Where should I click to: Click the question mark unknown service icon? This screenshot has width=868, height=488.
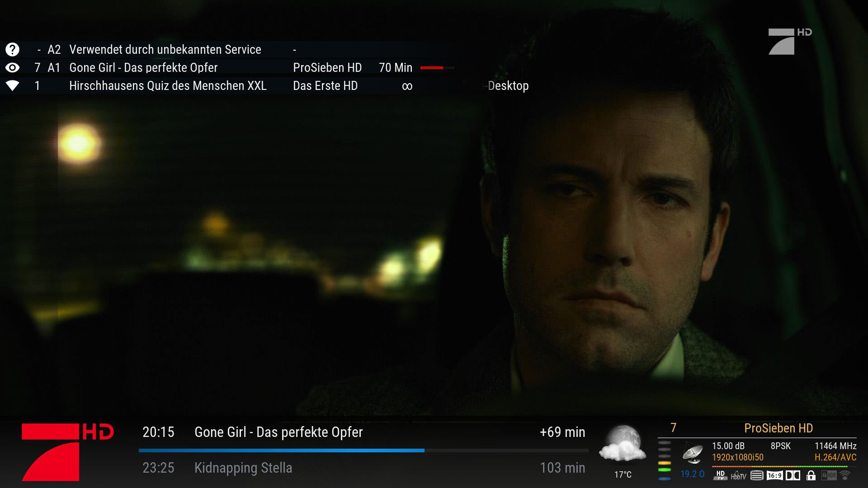(12, 50)
